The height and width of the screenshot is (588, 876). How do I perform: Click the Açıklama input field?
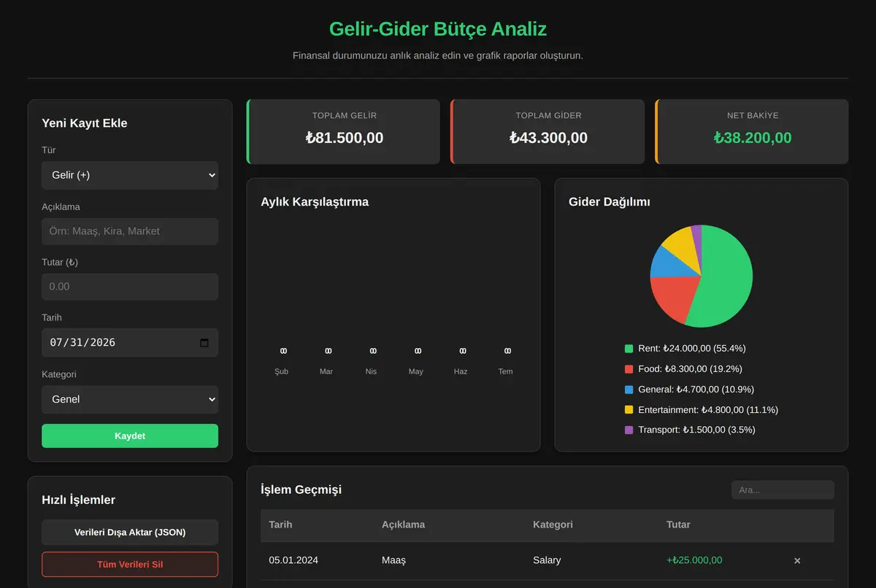tap(130, 231)
